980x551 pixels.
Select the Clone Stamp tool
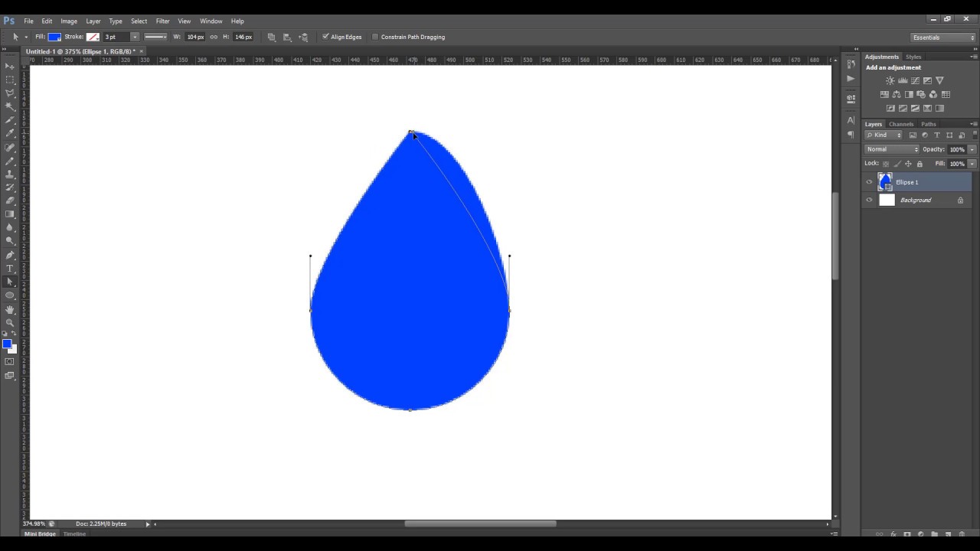[10, 174]
